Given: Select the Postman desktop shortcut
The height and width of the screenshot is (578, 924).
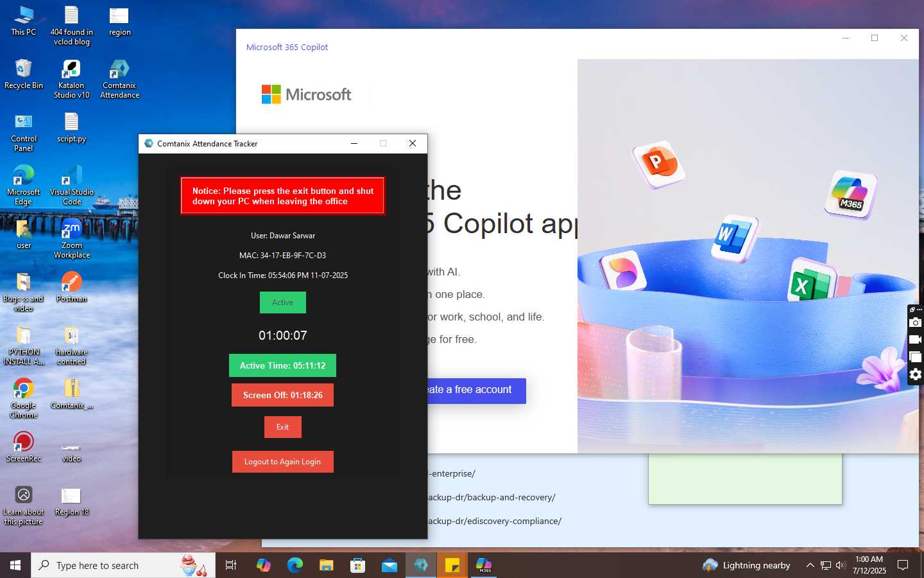Looking at the screenshot, I should tap(71, 287).
